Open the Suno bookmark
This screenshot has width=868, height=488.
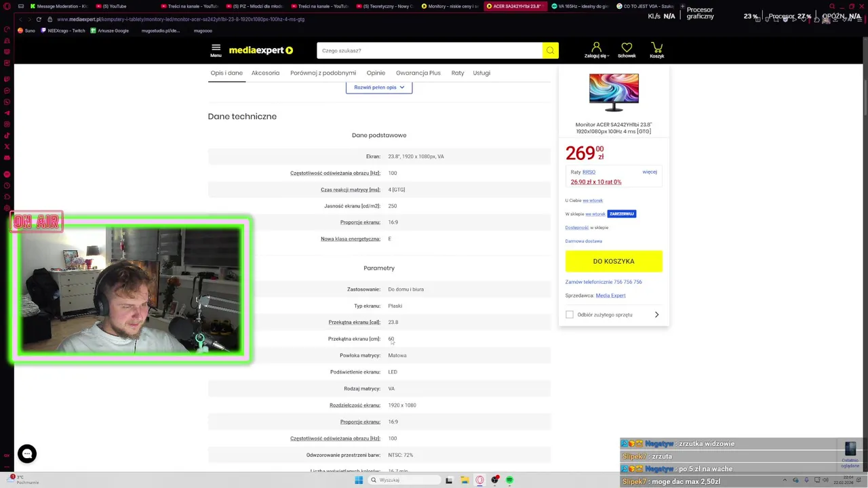(x=26, y=30)
